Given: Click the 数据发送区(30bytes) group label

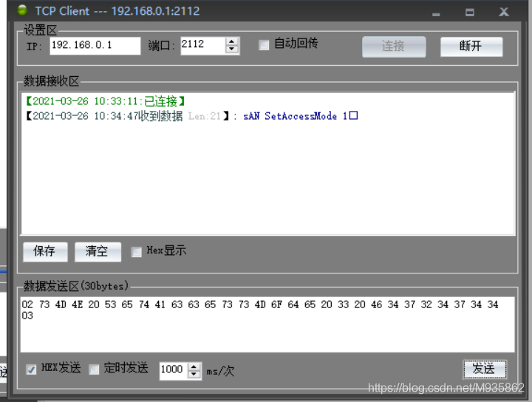Looking at the screenshot, I should [76, 286].
